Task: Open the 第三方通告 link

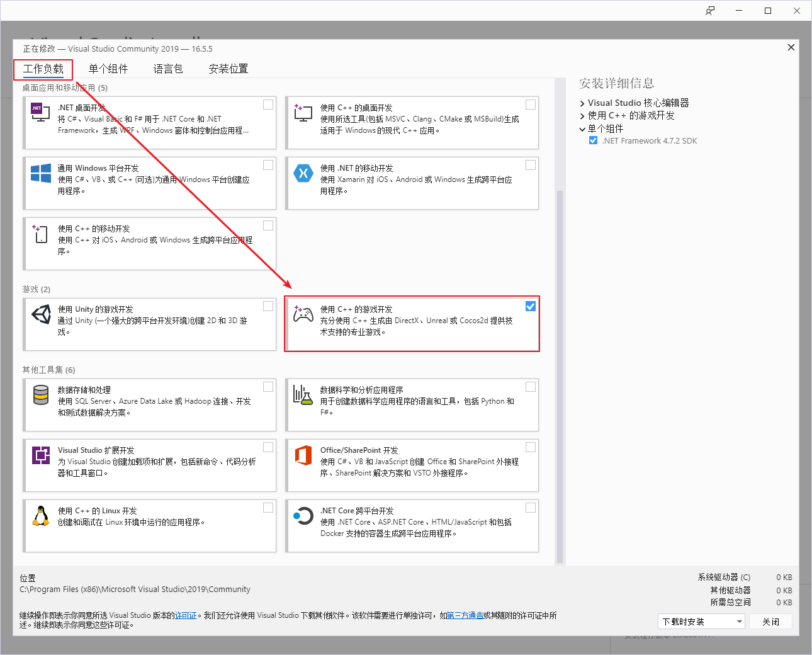Action: pyautogui.click(x=465, y=615)
